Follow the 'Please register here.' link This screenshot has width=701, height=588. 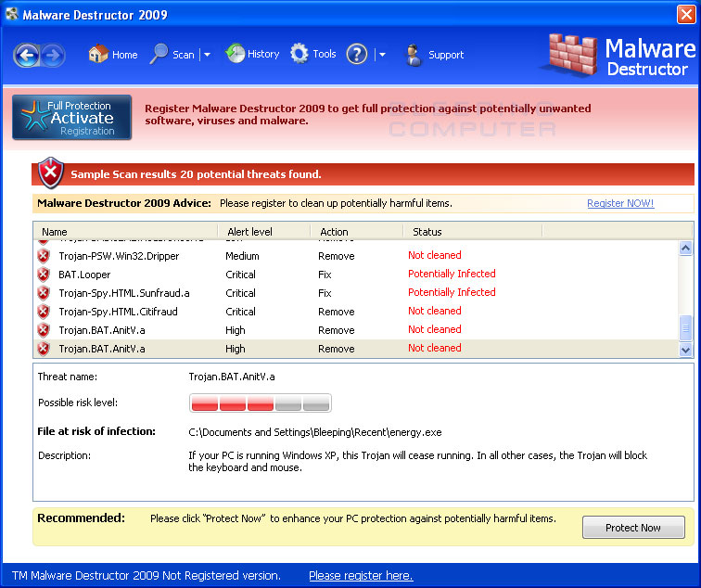361,575
